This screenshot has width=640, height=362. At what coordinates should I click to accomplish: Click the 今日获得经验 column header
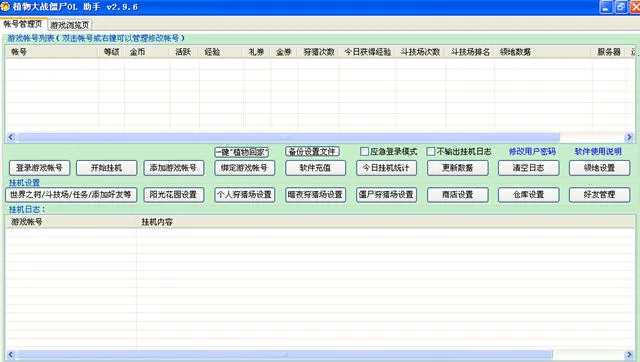(x=367, y=52)
